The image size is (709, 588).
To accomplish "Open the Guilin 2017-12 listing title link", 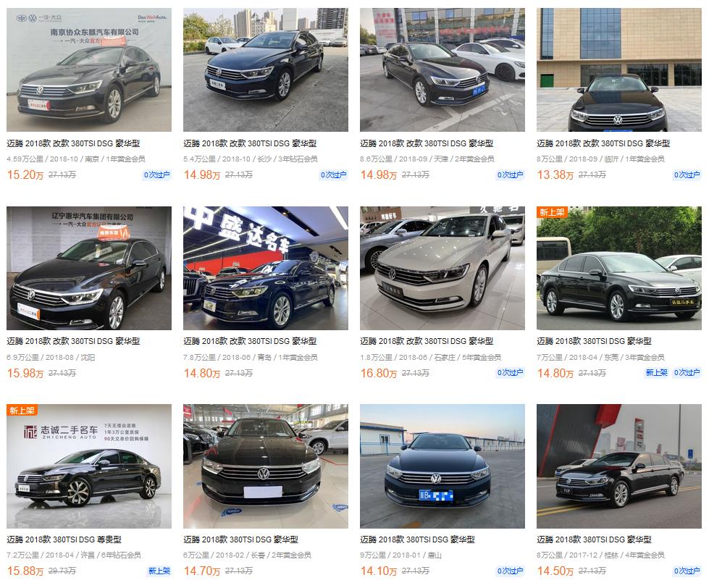I will coord(594,539).
